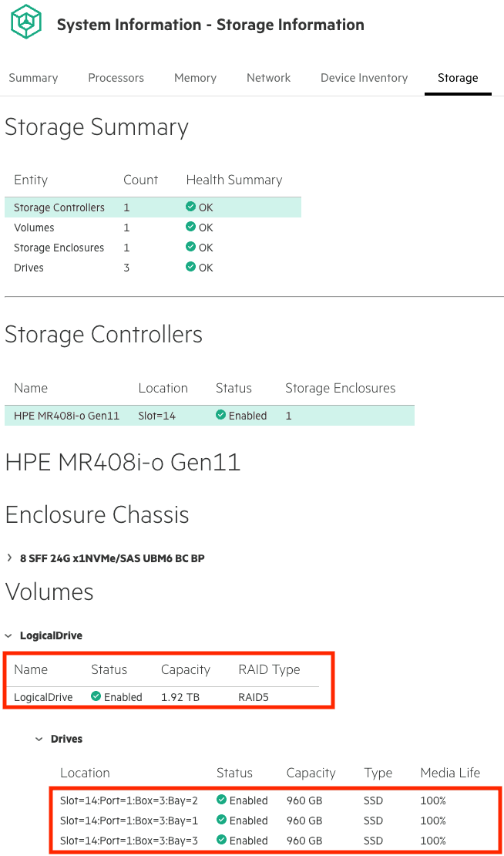
Task: Click the LogicalDrive Enabled status check icon
Action: (96, 697)
